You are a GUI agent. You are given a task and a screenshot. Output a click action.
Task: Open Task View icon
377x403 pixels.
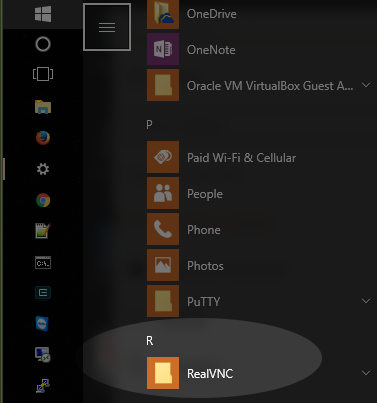point(43,74)
